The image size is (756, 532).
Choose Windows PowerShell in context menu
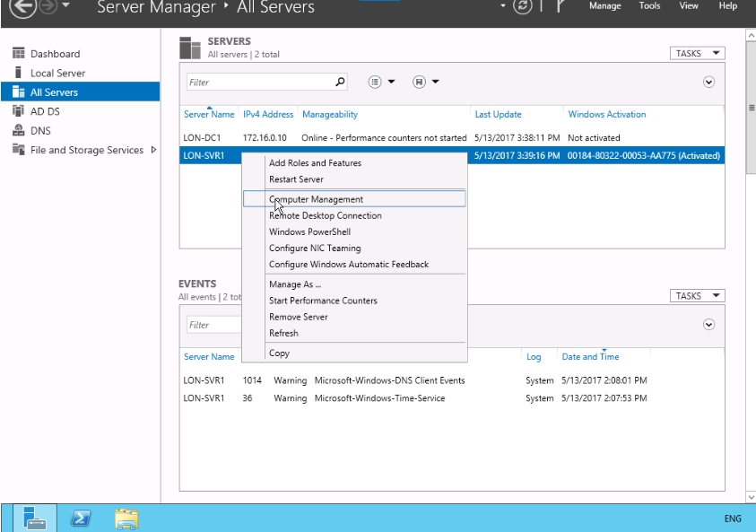(354, 232)
